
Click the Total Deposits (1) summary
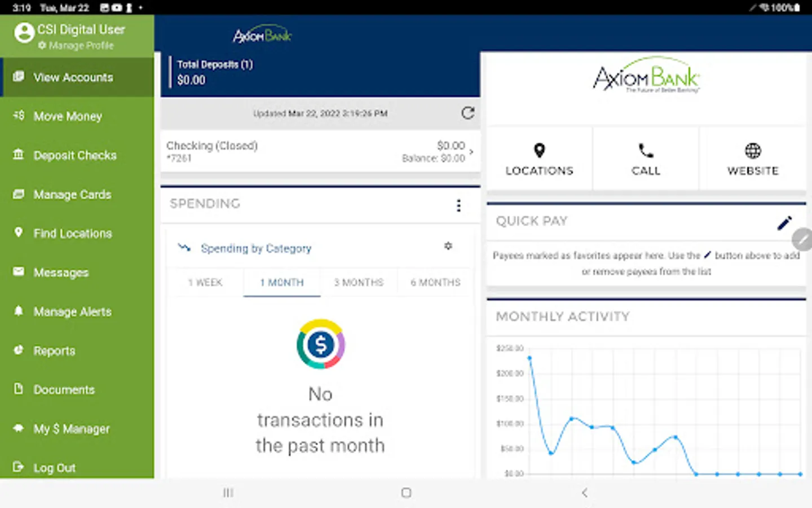[x=215, y=72]
